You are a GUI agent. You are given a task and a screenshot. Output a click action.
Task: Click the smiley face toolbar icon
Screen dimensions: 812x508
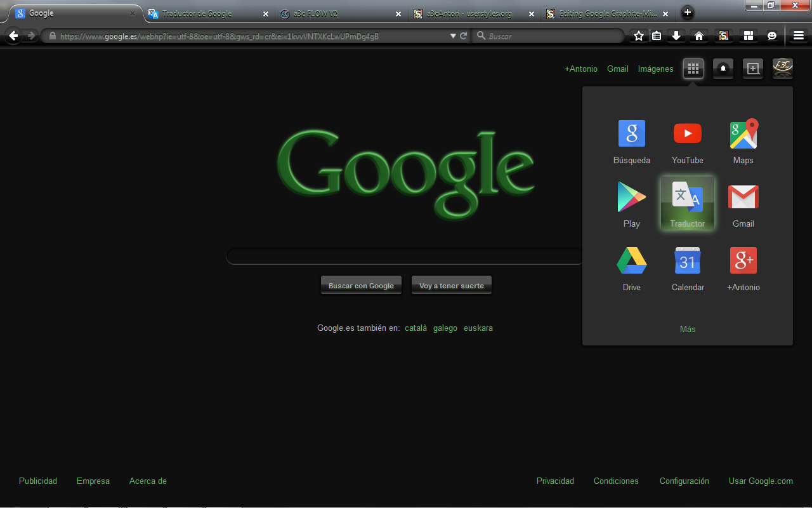pyautogui.click(x=772, y=36)
